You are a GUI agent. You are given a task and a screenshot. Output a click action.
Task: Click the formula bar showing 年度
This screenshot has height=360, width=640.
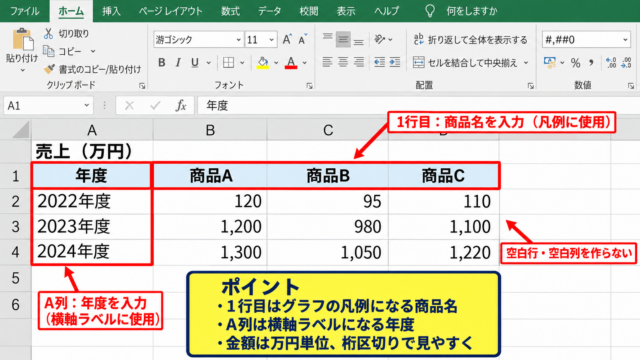point(418,106)
